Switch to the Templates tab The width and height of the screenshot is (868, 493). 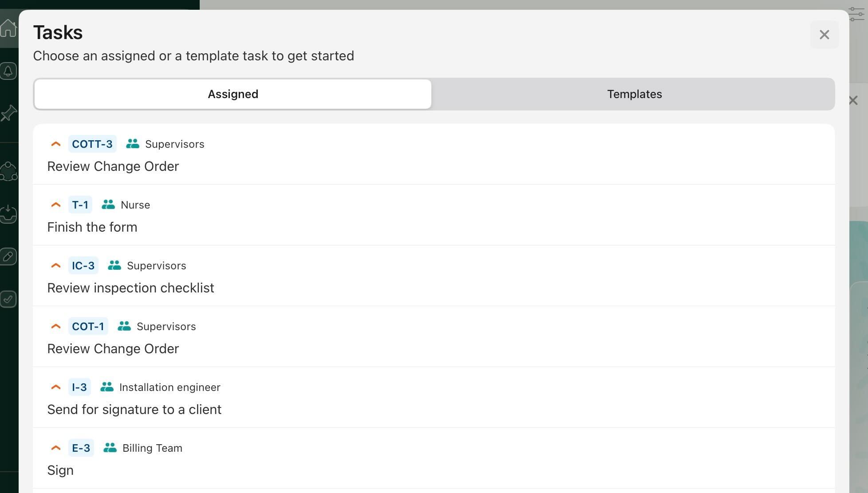[x=634, y=94]
